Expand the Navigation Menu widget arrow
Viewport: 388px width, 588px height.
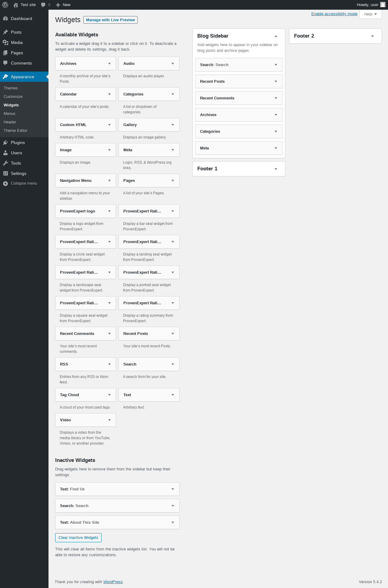109,181
